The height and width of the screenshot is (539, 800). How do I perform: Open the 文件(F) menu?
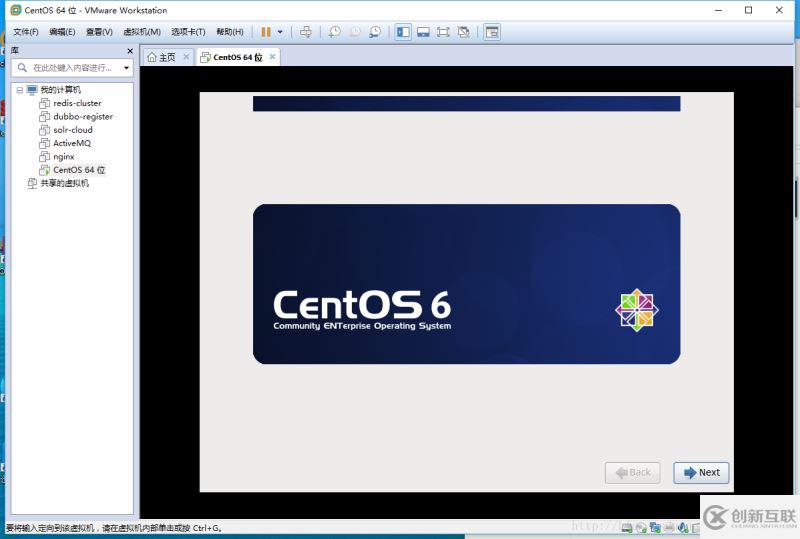tap(26, 32)
